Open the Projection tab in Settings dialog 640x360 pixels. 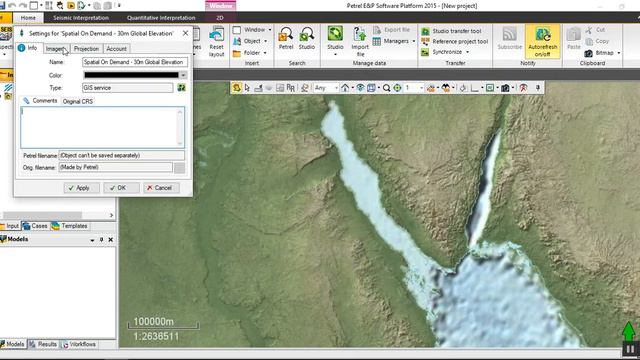coord(86,49)
